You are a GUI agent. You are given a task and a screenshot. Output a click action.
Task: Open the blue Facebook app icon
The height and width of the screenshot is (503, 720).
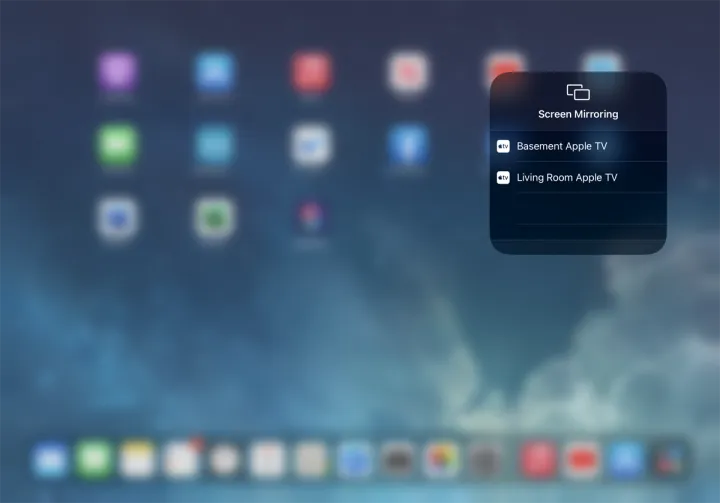[x=408, y=145]
